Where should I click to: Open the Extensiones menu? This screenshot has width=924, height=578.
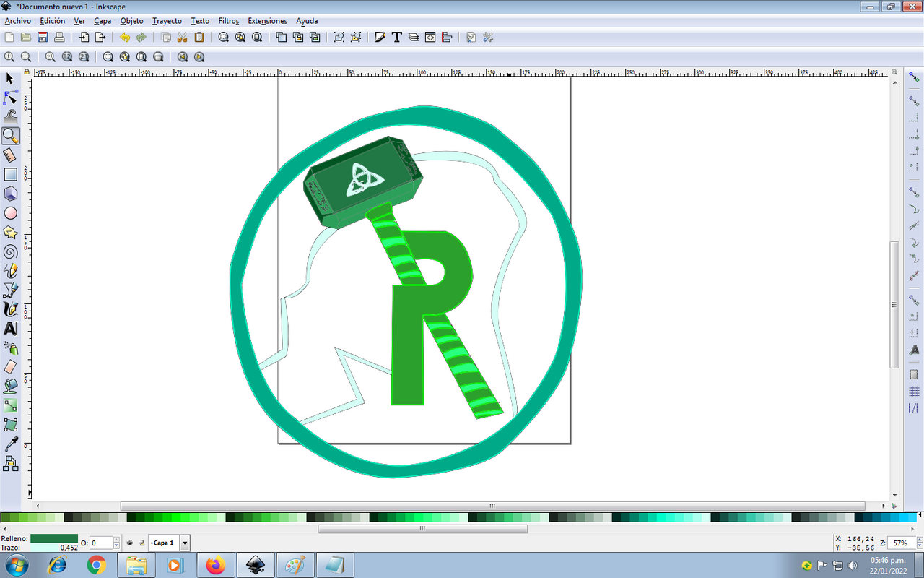pos(267,21)
